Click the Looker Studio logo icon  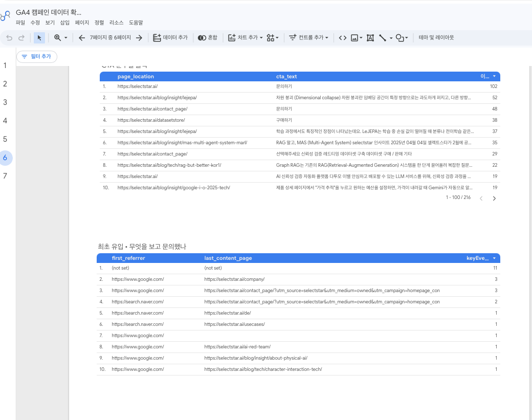(5, 16)
